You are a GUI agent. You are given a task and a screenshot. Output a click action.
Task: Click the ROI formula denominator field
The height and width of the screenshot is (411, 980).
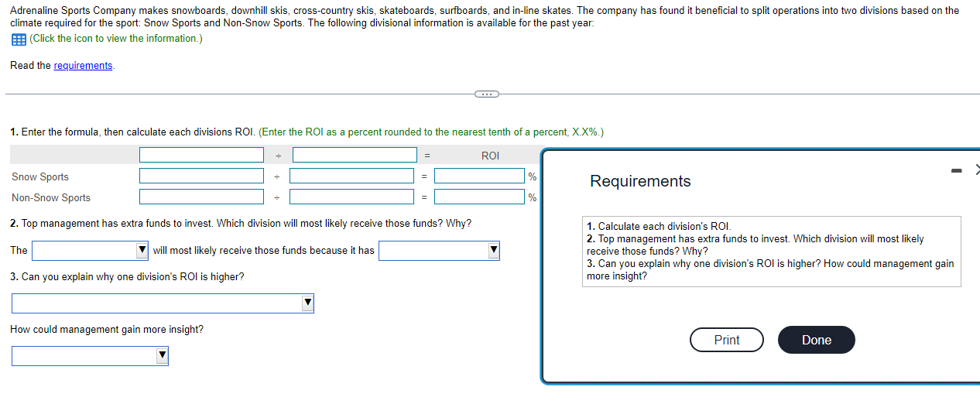click(355, 156)
